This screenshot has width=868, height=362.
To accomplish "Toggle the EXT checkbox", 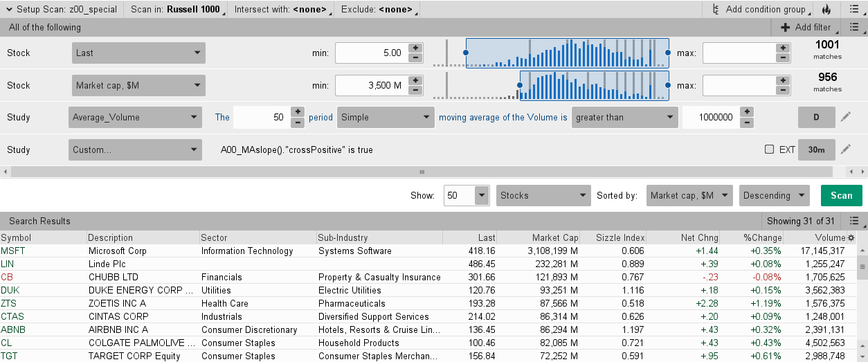I will coord(769,149).
